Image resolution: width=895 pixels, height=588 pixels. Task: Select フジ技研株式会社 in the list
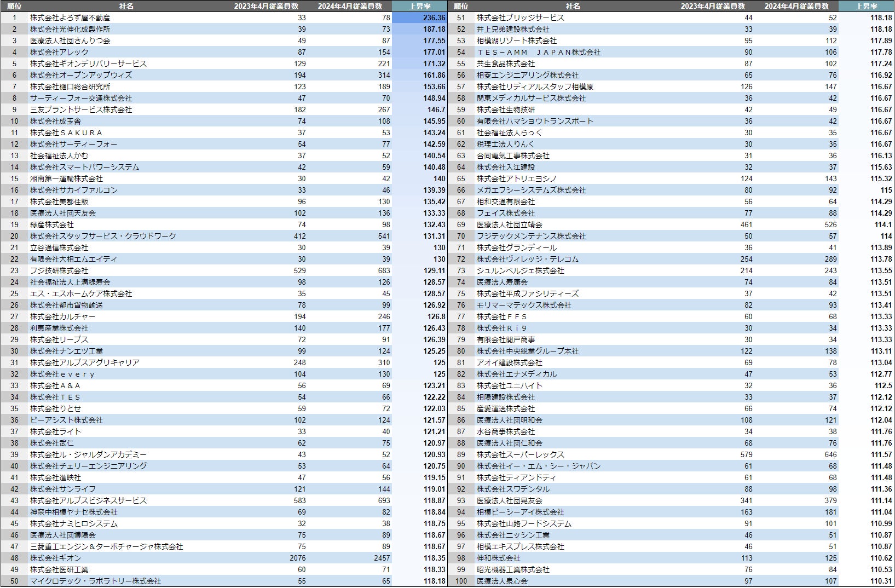pos(59,270)
